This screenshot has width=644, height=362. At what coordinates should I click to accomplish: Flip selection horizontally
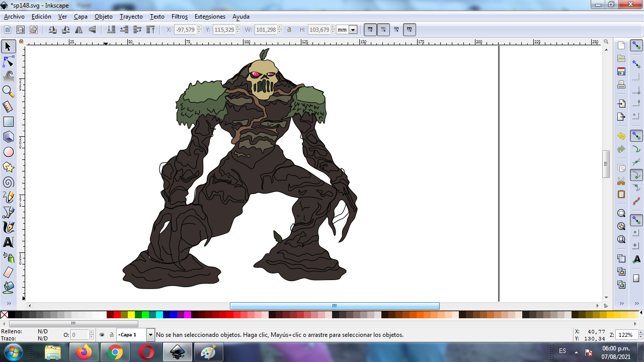(x=78, y=30)
